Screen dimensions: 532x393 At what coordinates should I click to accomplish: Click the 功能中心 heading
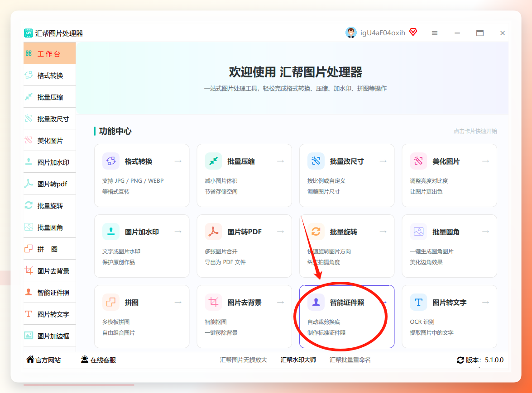coord(115,131)
